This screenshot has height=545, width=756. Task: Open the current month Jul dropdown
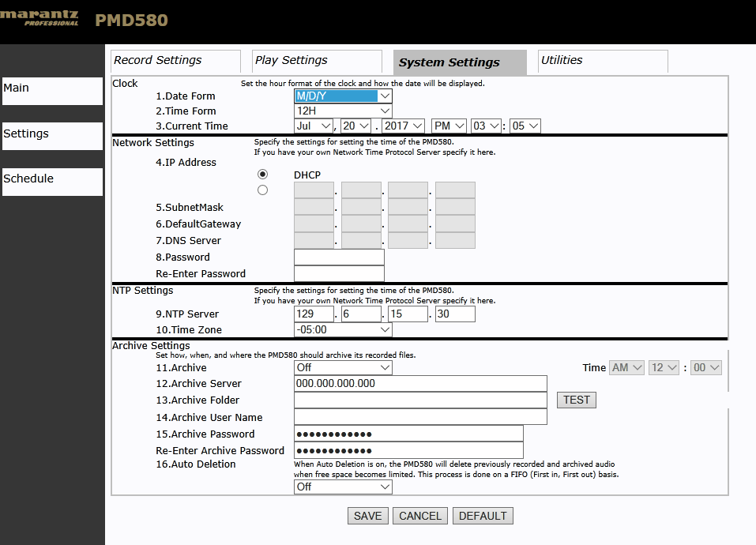[x=314, y=126]
